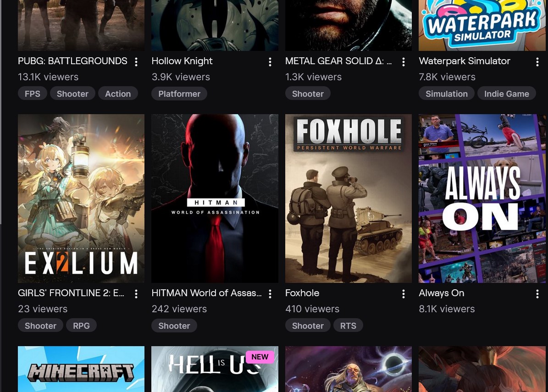The image size is (548, 392).
Task: Select the Indie Game tag
Action: [507, 93]
